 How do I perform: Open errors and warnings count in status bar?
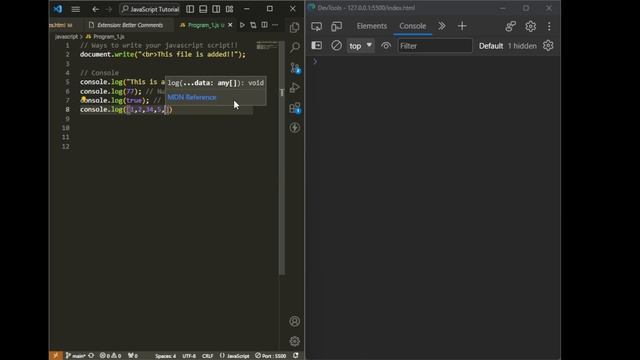[110, 356]
